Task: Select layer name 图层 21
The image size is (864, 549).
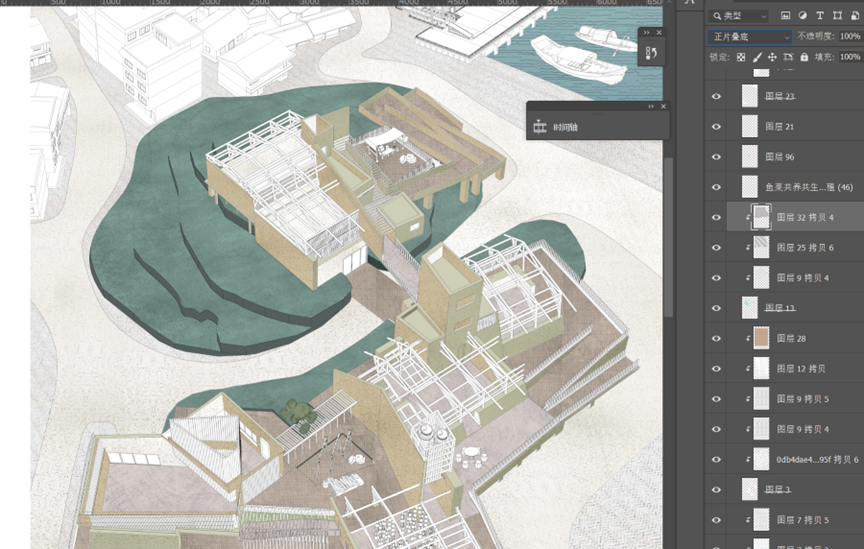Action: [780, 127]
